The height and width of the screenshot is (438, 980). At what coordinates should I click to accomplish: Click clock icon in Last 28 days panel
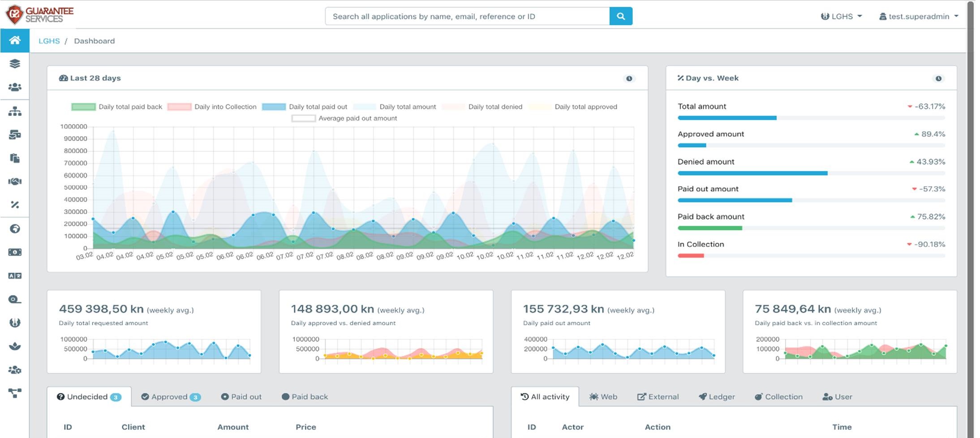tap(629, 78)
